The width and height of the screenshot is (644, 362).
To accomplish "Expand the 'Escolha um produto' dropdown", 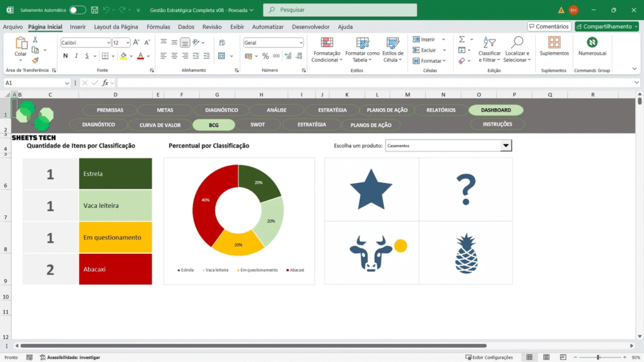I will point(506,146).
